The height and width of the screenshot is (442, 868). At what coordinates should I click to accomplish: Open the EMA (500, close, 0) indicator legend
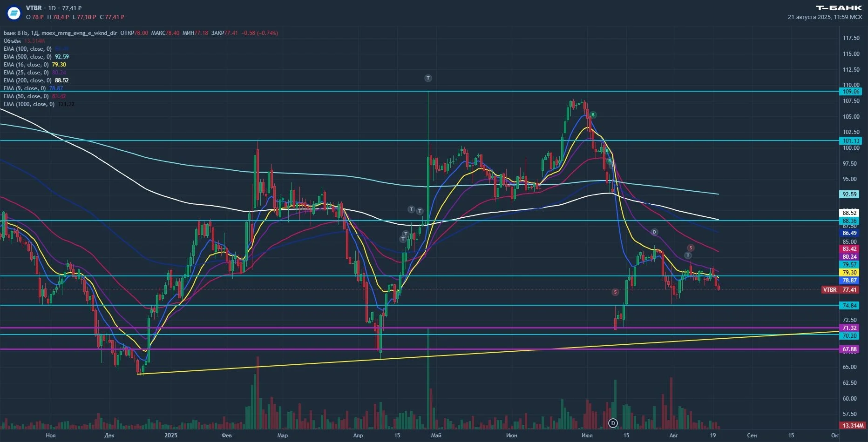click(36, 57)
